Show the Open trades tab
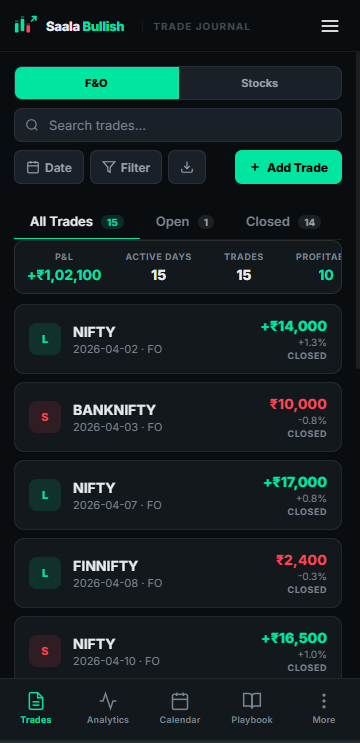360x743 pixels. click(185, 222)
